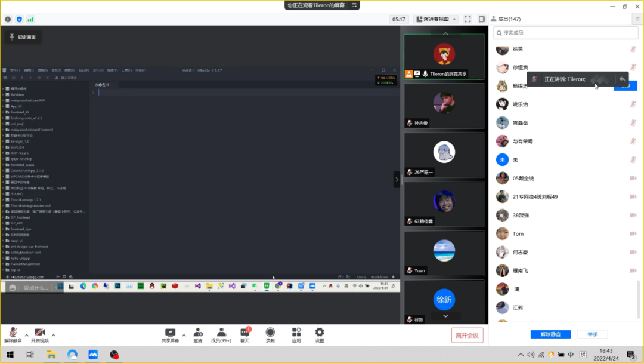Enter full screen mode
This screenshot has height=363, width=644.
click(467, 19)
